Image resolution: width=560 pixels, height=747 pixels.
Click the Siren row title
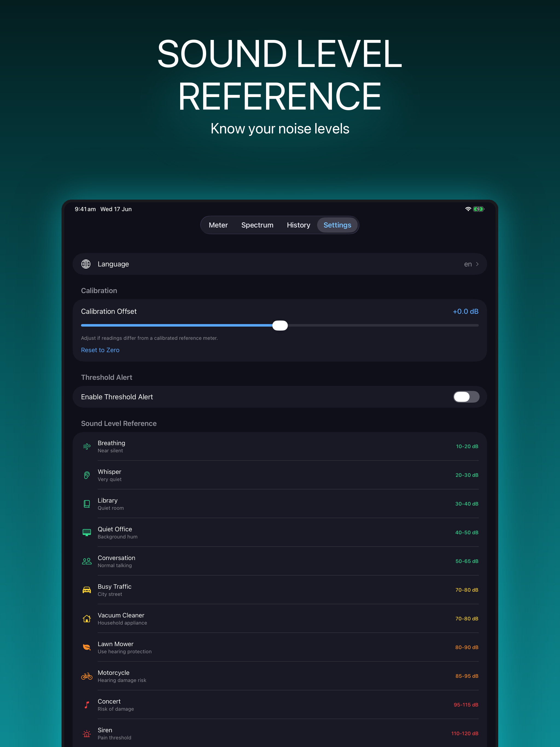pyautogui.click(x=105, y=730)
